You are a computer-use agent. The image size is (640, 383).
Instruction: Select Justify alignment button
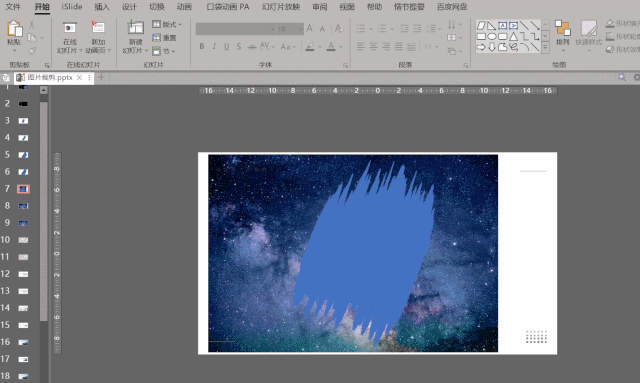(x=399, y=47)
